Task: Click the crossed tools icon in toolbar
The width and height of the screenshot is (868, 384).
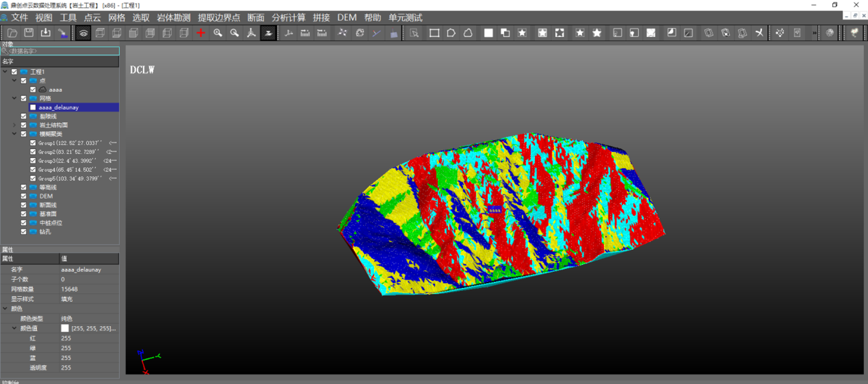Action: click(759, 33)
